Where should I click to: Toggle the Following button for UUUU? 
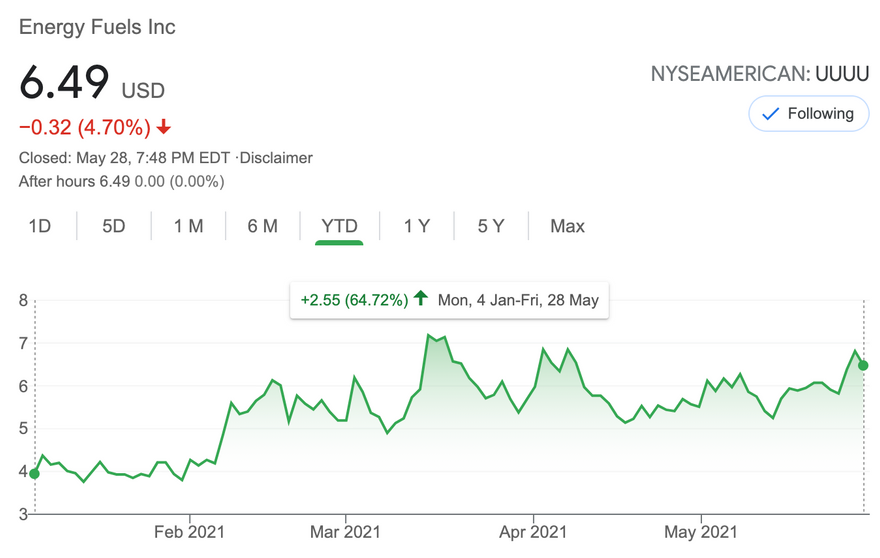(x=808, y=114)
